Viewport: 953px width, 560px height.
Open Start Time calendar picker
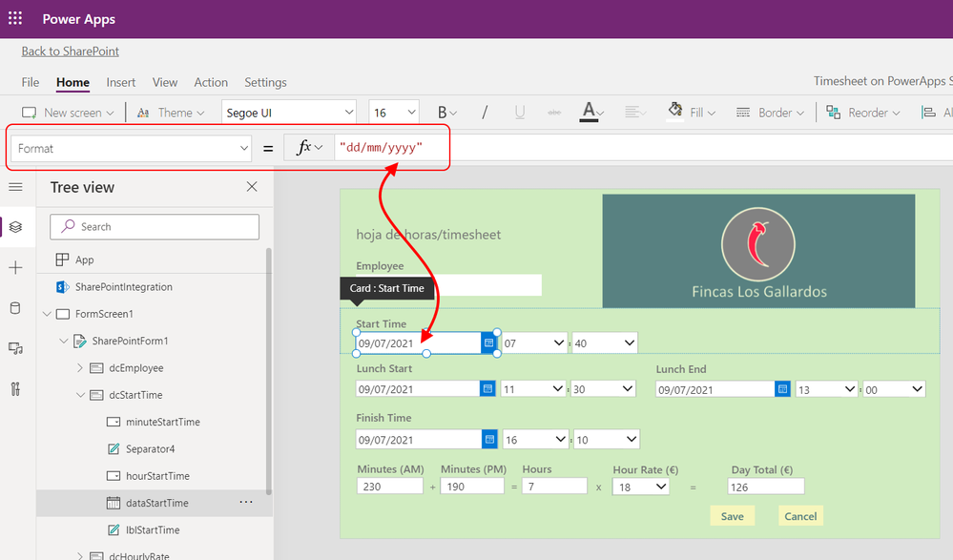point(488,342)
